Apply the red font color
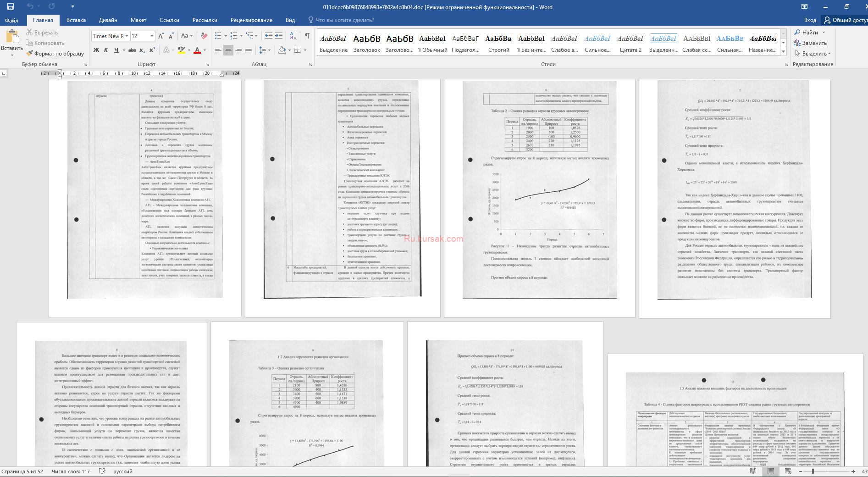The image size is (868, 477). pos(197,50)
